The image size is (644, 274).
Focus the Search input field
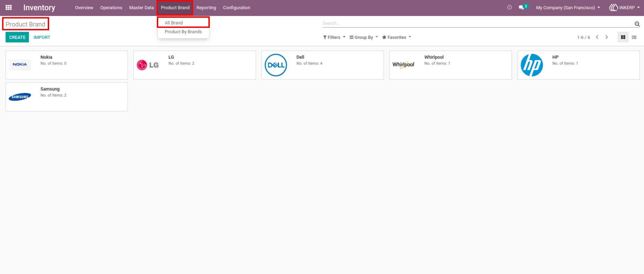478,23
